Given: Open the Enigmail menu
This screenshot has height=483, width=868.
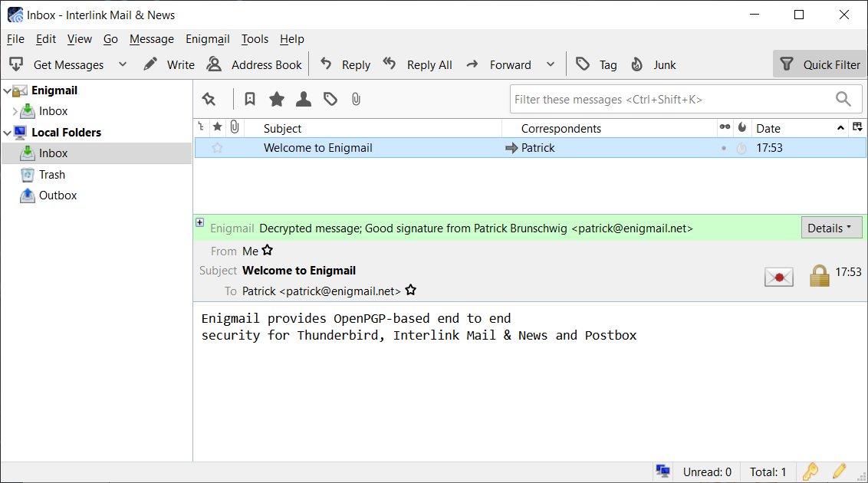Looking at the screenshot, I should point(208,39).
